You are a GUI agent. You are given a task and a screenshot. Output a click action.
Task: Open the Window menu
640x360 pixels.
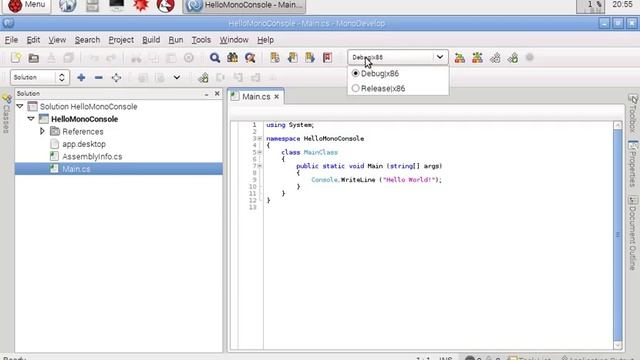pyautogui.click(x=234, y=40)
